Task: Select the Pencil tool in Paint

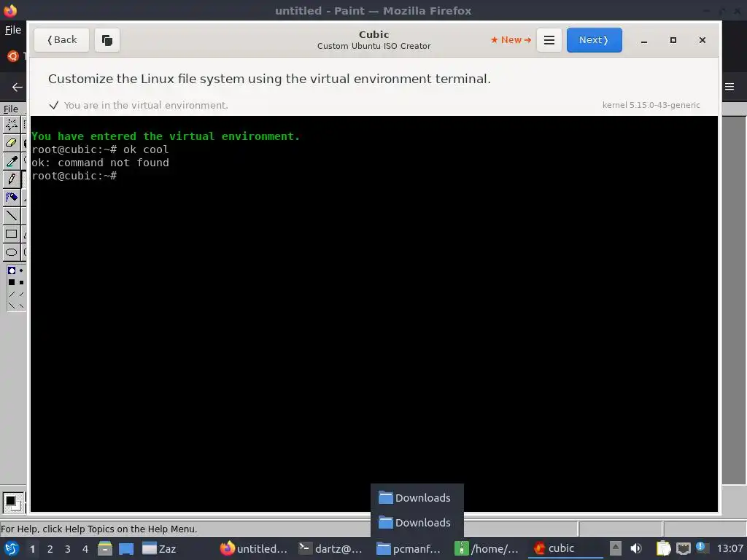Action: tap(12, 179)
